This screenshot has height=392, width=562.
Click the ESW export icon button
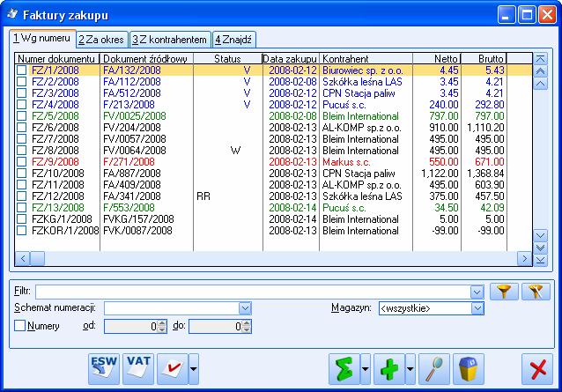point(104,369)
